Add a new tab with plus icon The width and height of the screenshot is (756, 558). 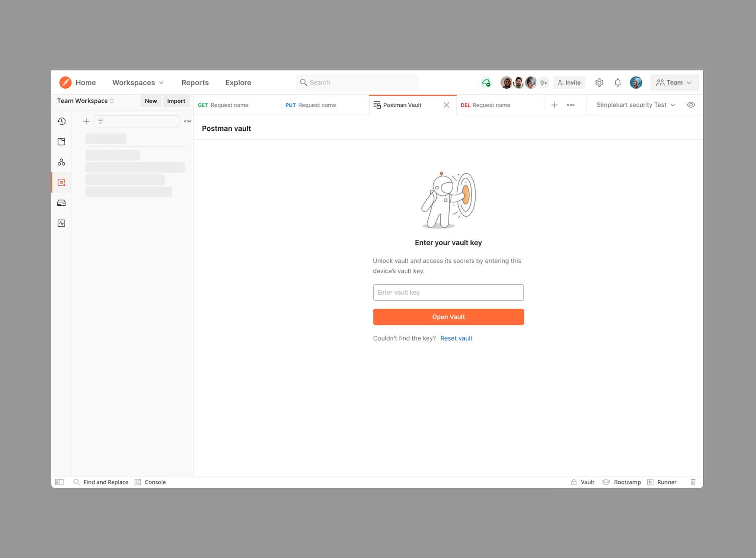pyautogui.click(x=554, y=105)
